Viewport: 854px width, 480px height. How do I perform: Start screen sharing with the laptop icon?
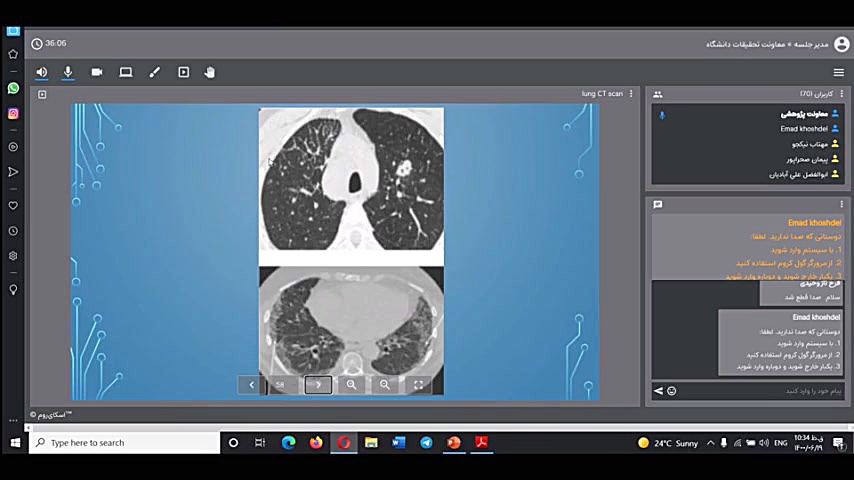pos(126,72)
